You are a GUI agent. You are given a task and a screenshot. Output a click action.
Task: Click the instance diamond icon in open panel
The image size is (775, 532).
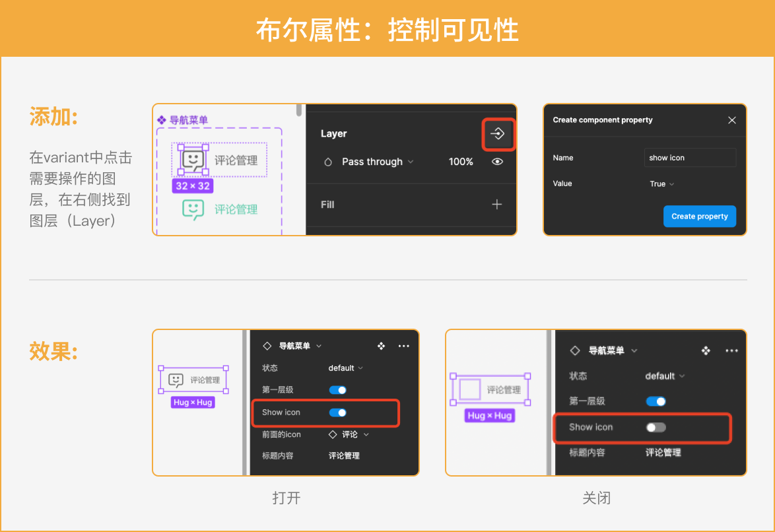click(x=267, y=346)
